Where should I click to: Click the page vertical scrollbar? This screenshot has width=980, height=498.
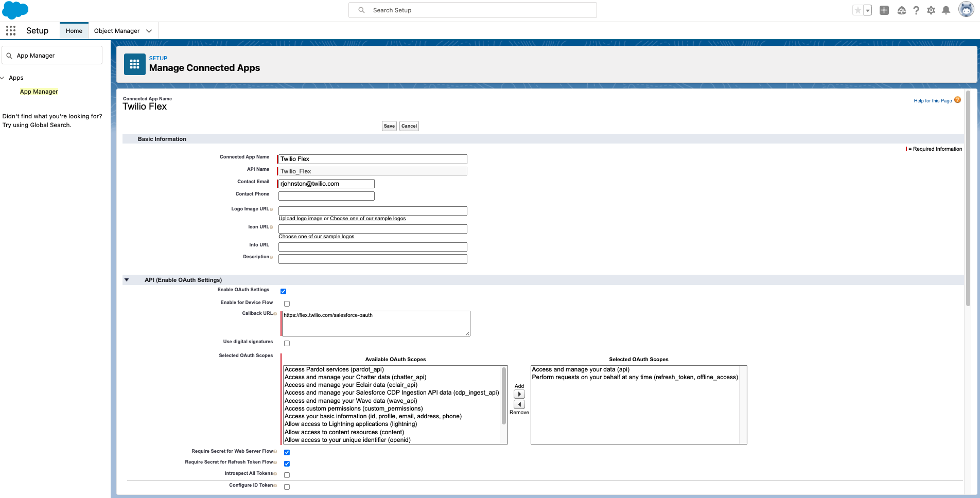coord(968,198)
